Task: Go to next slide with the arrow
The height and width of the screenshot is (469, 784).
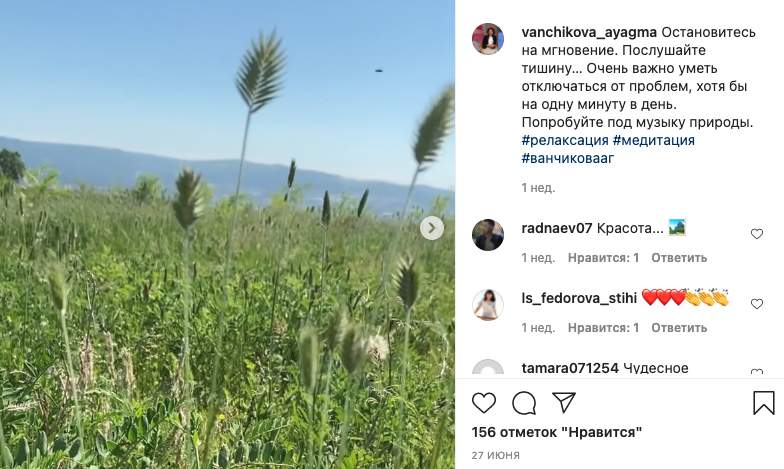Action: (432, 228)
